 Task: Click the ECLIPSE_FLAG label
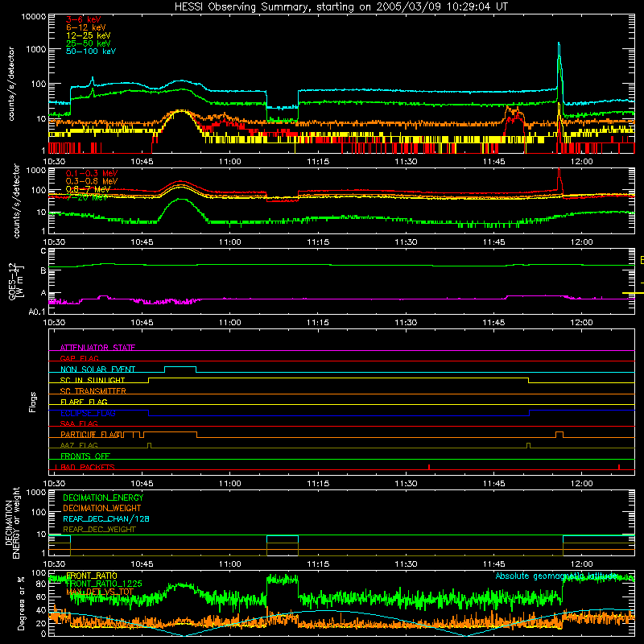tap(88, 413)
